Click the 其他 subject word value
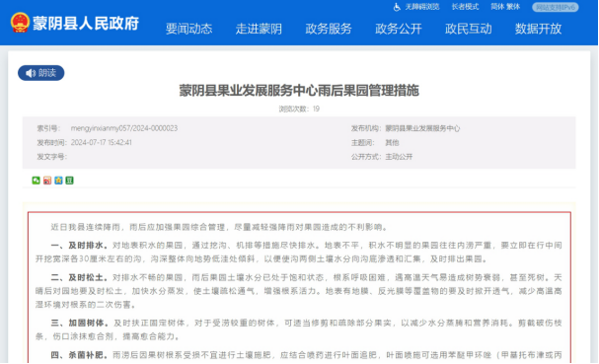Viewport: 599px width, 364px height. pos(392,142)
